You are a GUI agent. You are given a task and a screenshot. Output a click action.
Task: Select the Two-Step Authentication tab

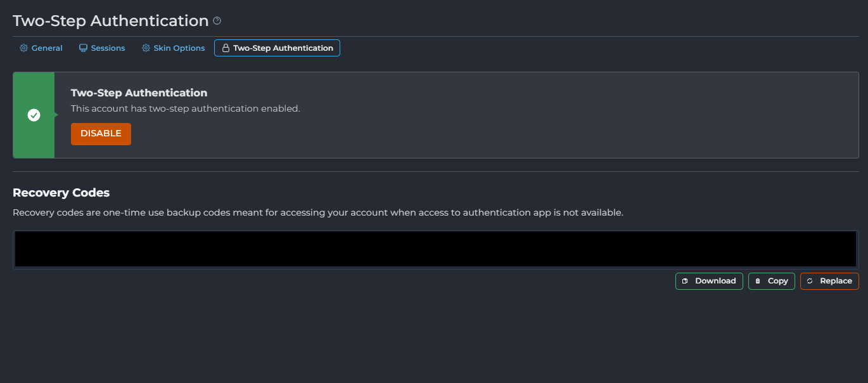[x=277, y=48]
